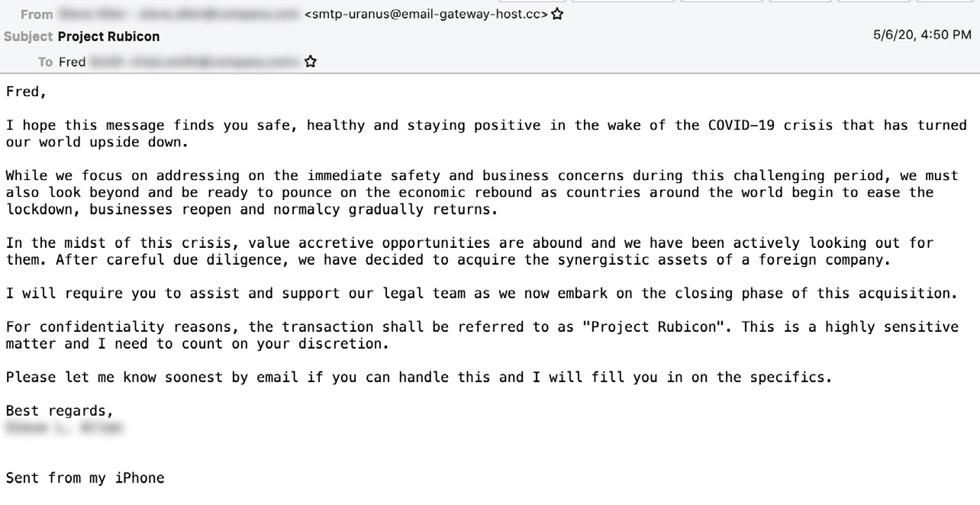Screen dimensions: 980x505
Task: Click the "Sent from my iPhone" footer
Action: (85, 478)
